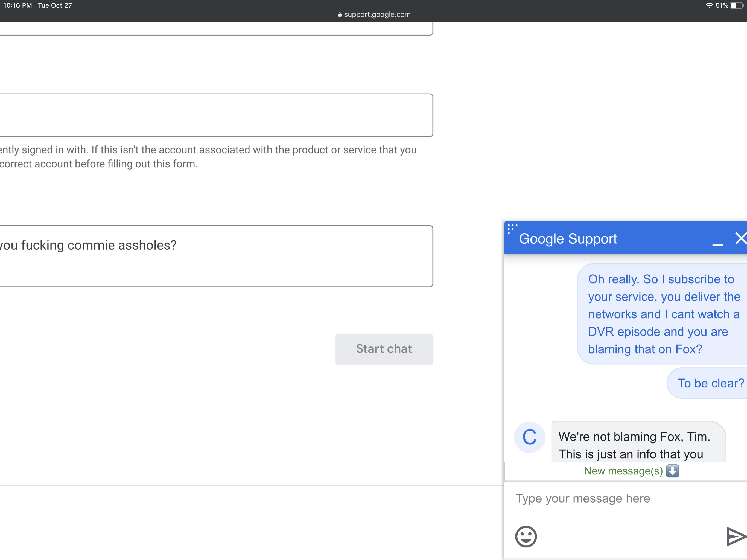Click the lock icon beside the URL
This screenshot has height=560, width=747.
coord(340,14)
